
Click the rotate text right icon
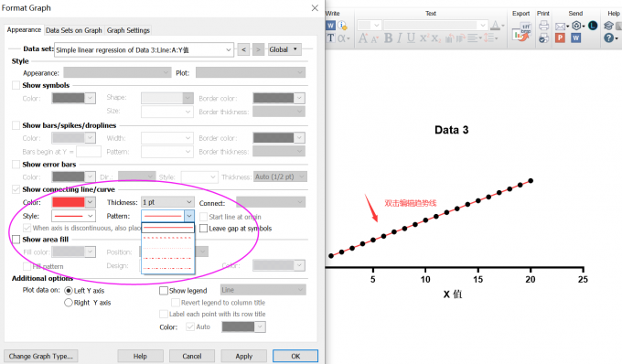point(460,38)
